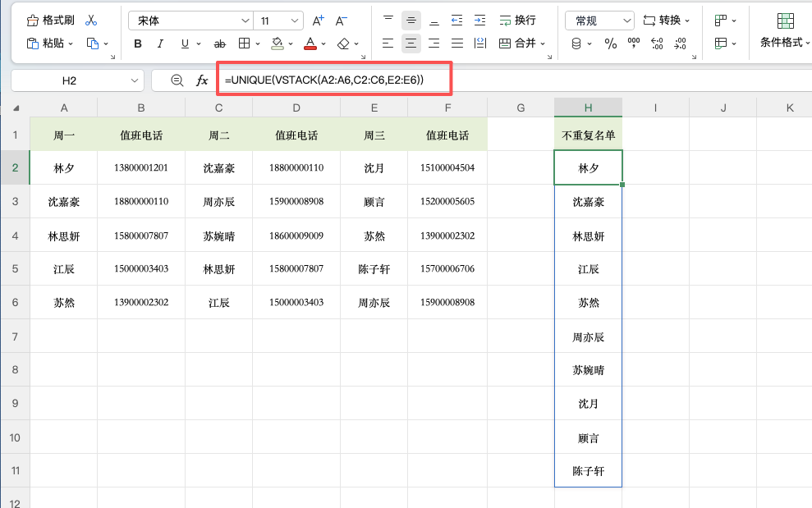Click the Copy icon
The image size is (812, 508).
93,43
